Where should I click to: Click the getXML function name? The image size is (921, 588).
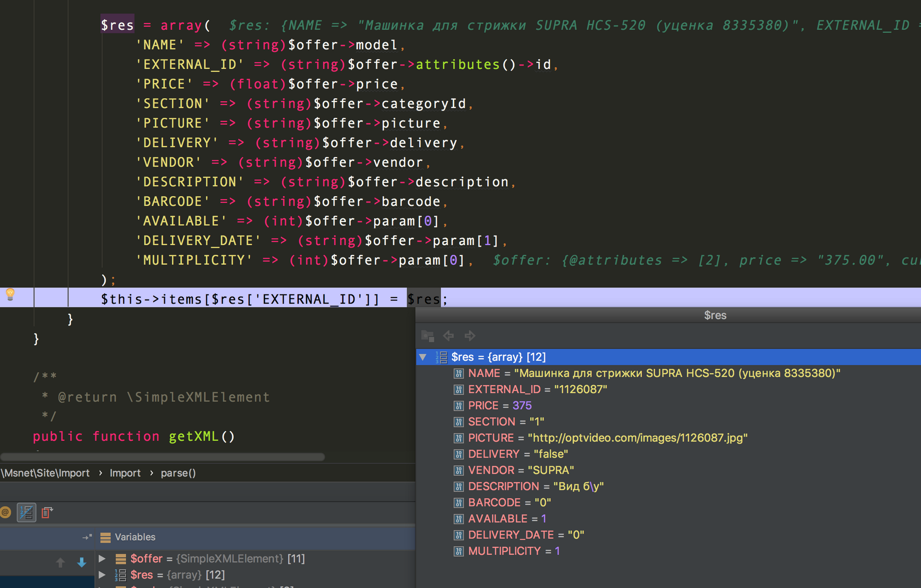(194, 436)
